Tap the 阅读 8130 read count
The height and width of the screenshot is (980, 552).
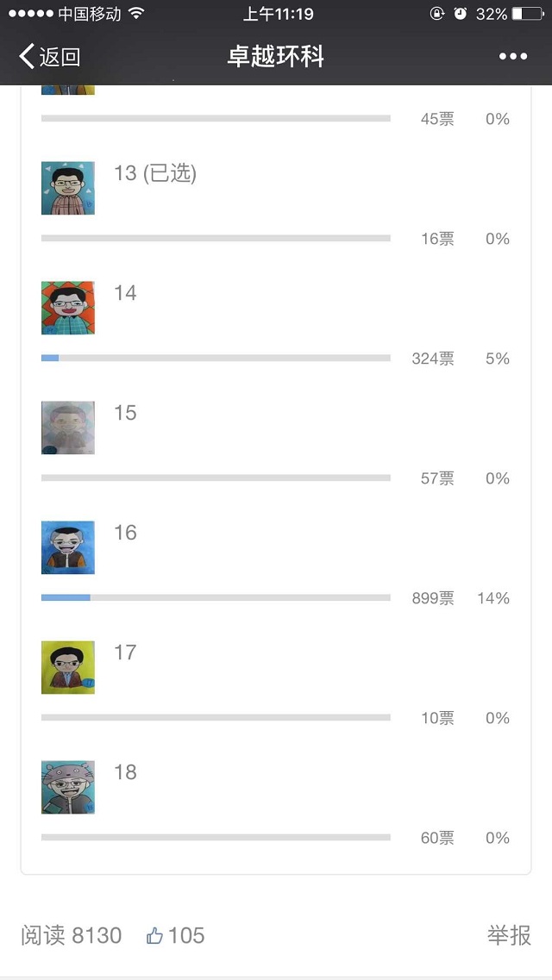tap(72, 935)
